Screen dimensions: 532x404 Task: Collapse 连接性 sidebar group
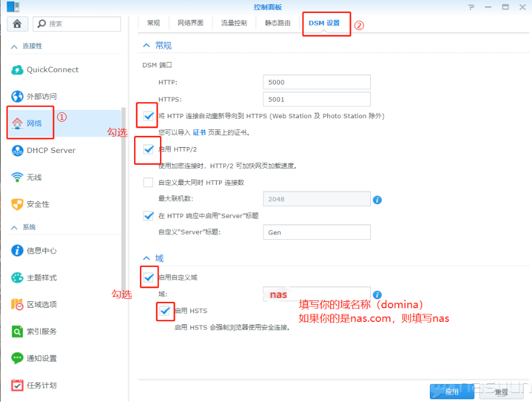(x=14, y=46)
